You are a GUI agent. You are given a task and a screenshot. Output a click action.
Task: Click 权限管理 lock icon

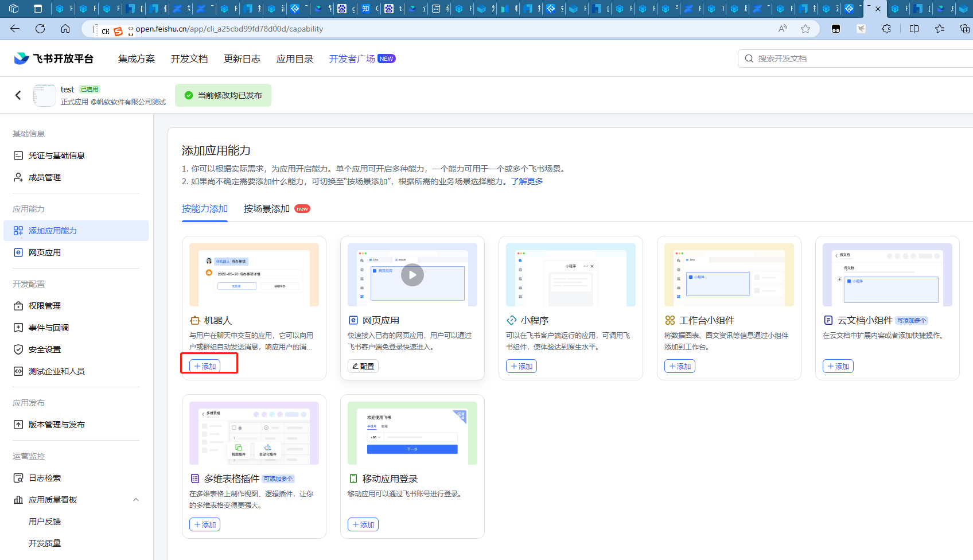point(18,306)
